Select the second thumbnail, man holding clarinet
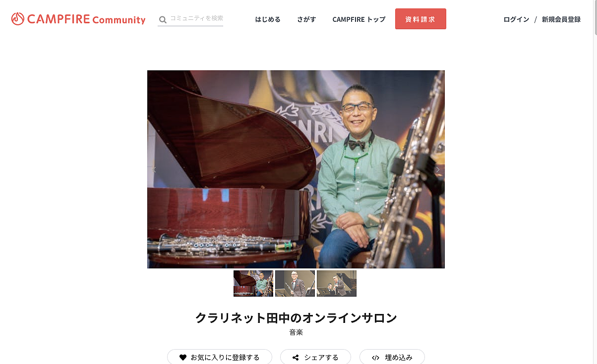 point(295,283)
